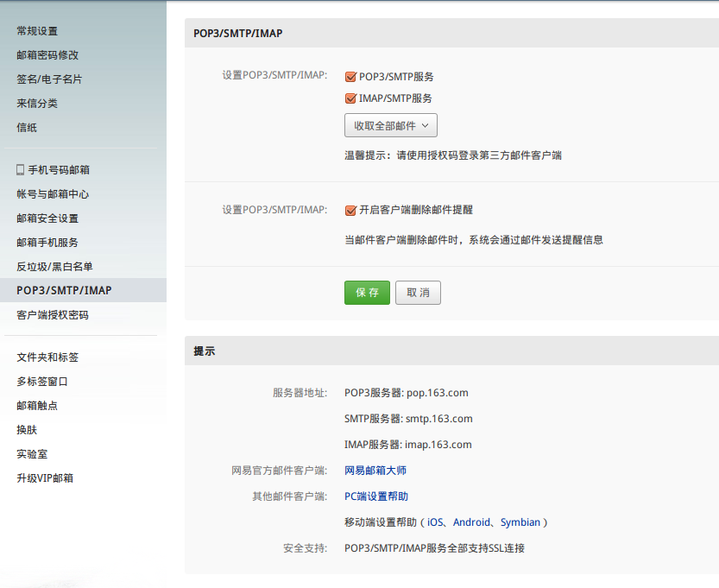Screen dimensions: 719x588
Task: Open 换肤 in the sidebar
Action: pos(27,430)
